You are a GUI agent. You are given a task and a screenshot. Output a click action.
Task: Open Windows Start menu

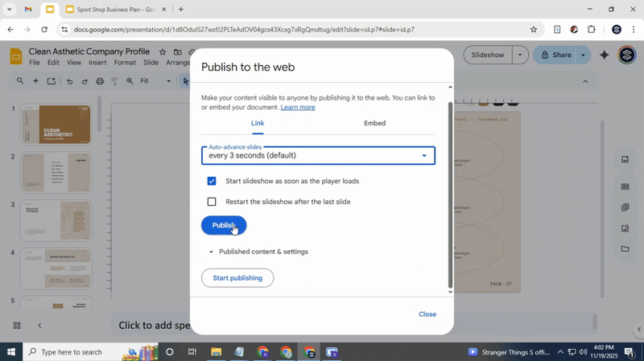(x=11, y=352)
